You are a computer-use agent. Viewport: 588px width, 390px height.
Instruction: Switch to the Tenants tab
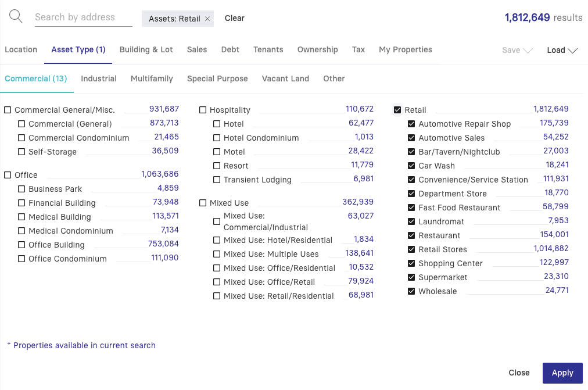[268, 49]
